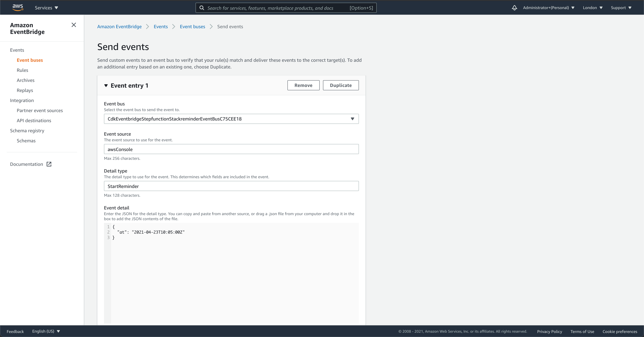Open the Services dropdown menu

tap(46, 8)
